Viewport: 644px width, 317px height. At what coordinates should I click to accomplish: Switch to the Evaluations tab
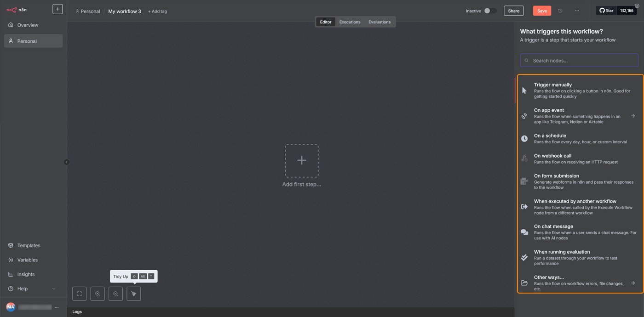pos(379,22)
